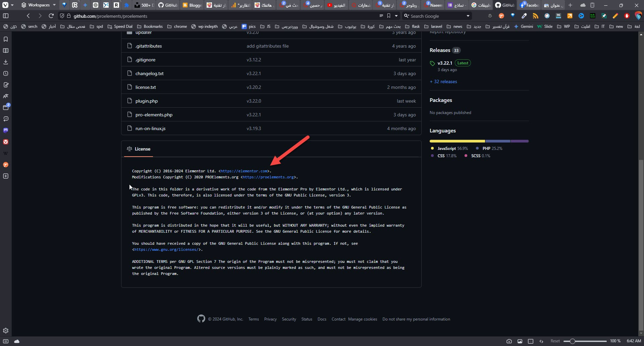Open the search engine dropdown arrow

[468, 16]
